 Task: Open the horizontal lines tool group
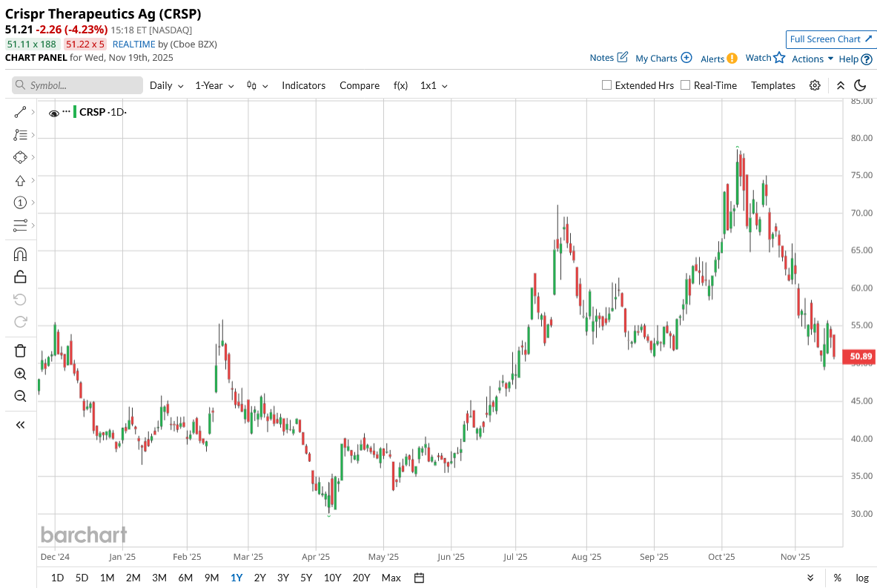click(20, 225)
